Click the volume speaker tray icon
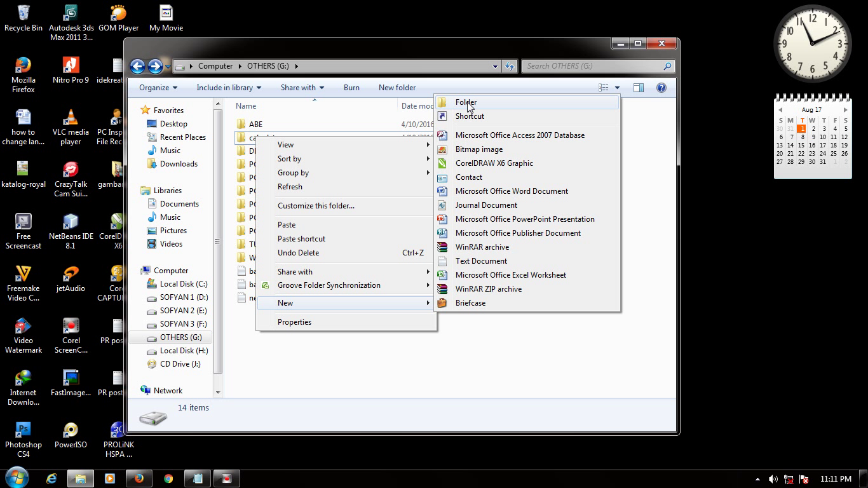The height and width of the screenshot is (488, 868). 773,479
